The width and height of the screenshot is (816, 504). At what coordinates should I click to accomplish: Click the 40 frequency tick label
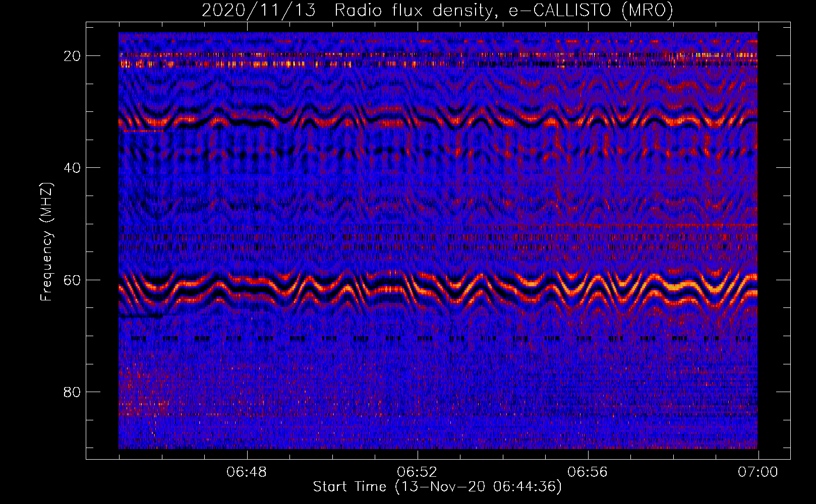click(73, 168)
